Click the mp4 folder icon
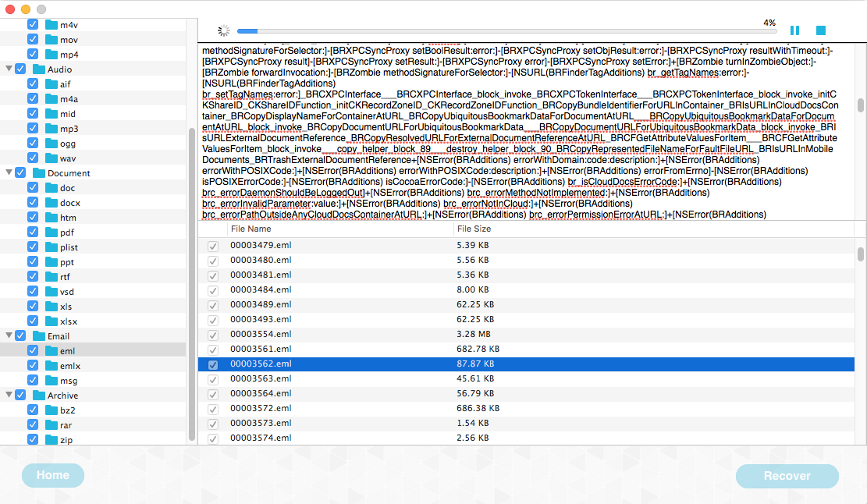867x504 pixels. (x=52, y=54)
